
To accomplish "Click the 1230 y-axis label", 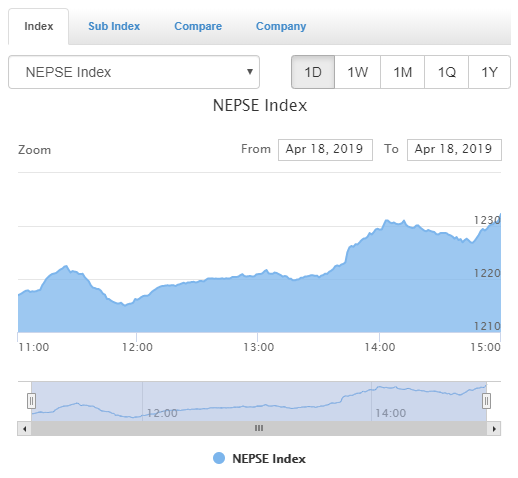I will tap(487, 220).
